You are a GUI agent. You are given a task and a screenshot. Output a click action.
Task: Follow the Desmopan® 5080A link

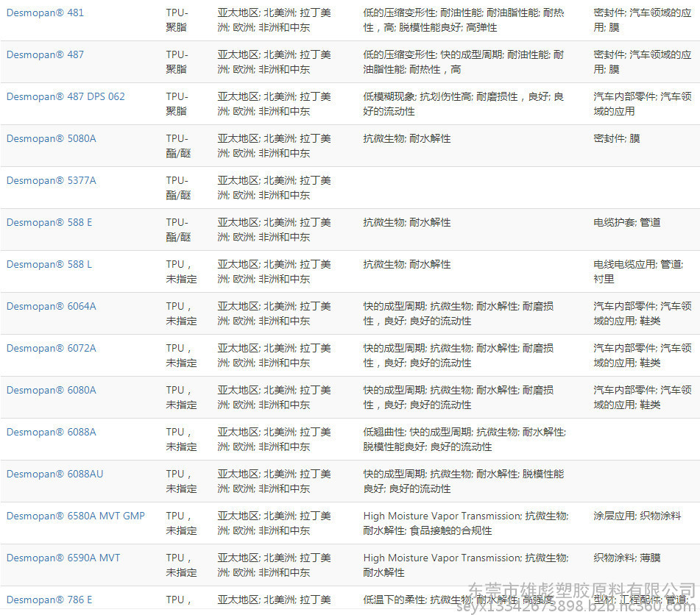(52, 139)
